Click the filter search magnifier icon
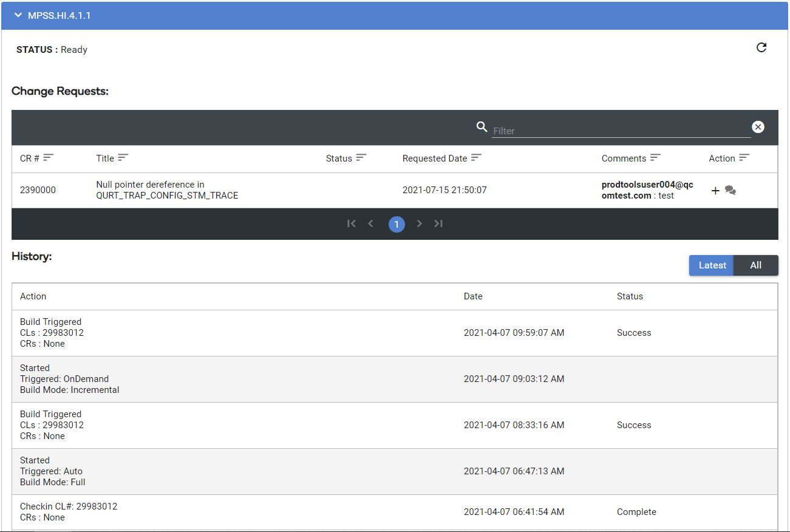 click(x=482, y=126)
